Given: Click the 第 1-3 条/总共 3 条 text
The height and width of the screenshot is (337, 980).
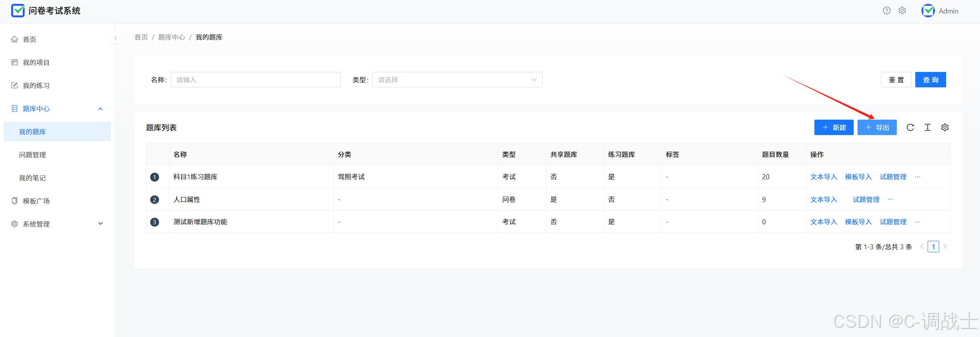Looking at the screenshot, I should tap(883, 247).
